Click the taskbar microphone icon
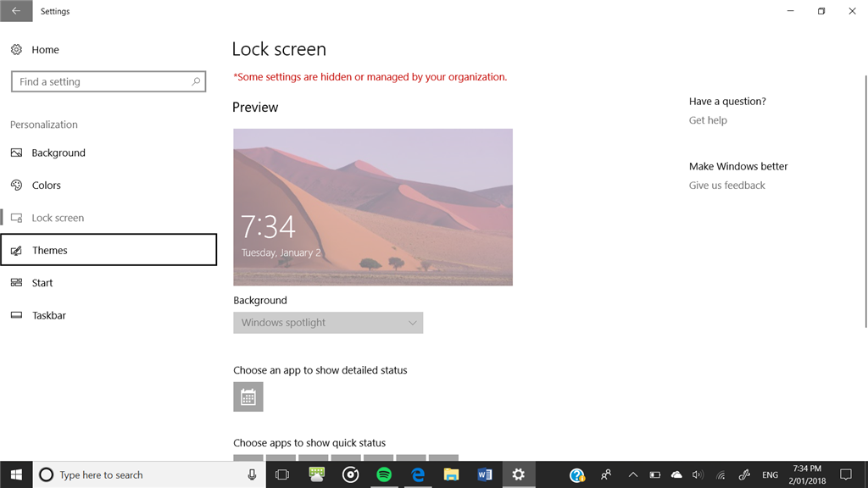Image resolution: width=868 pixels, height=488 pixels. pyautogui.click(x=252, y=474)
